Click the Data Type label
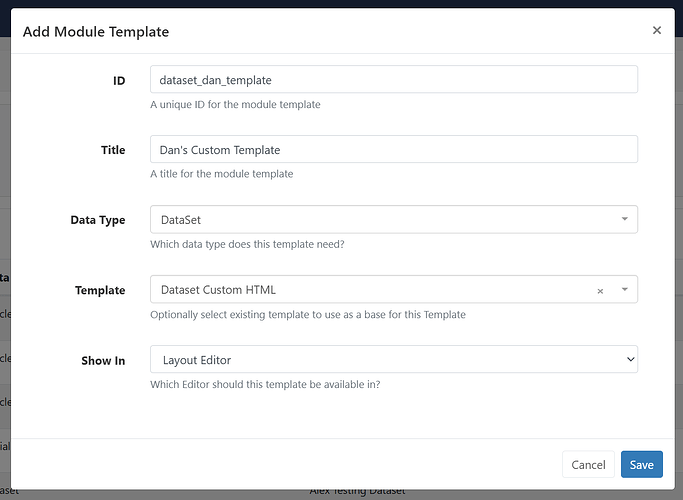Viewport: 683px width, 500px height. [x=98, y=220]
